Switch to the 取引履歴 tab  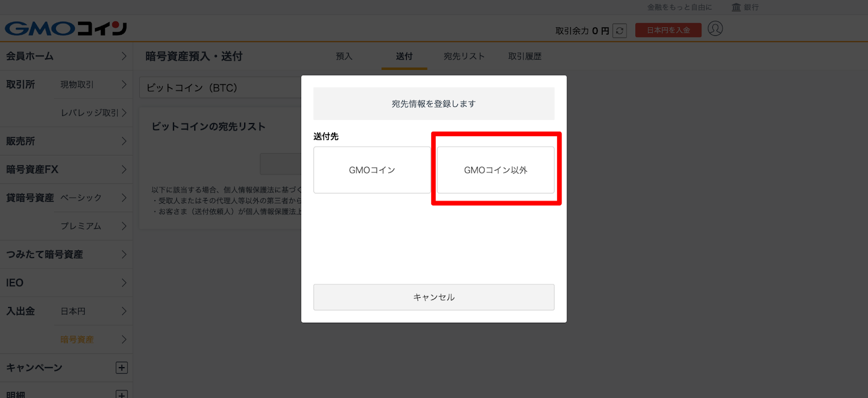(x=525, y=56)
